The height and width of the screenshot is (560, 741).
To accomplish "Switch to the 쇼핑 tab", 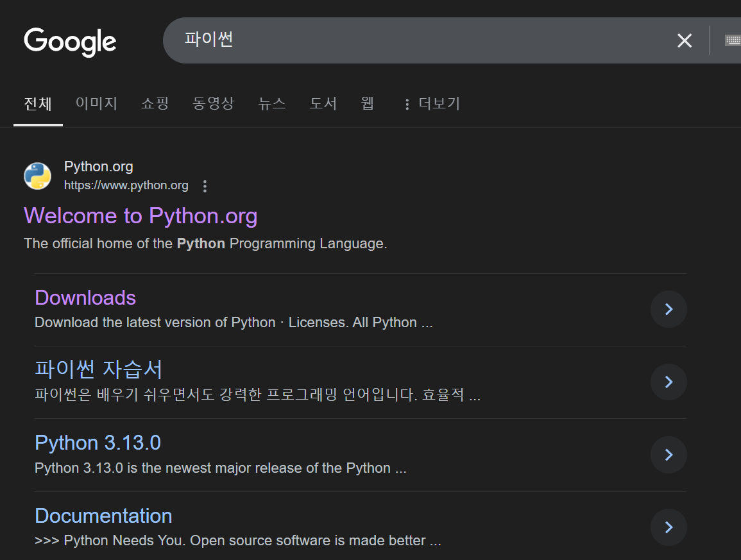I will (x=155, y=103).
